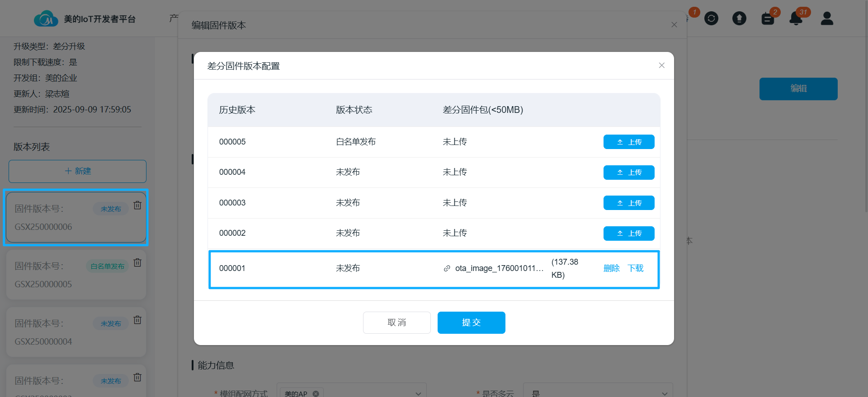Delete firmware GSX250000006 via trash icon

tap(137, 205)
